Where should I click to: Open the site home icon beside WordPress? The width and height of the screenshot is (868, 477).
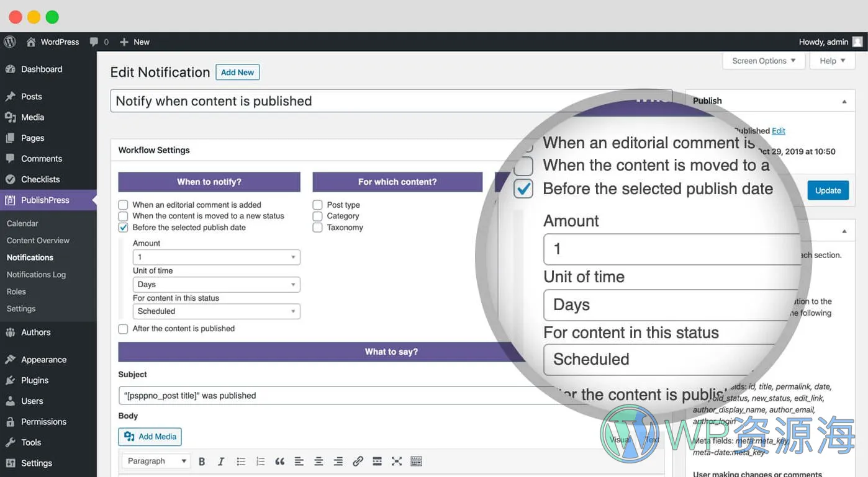(x=31, y=42)
